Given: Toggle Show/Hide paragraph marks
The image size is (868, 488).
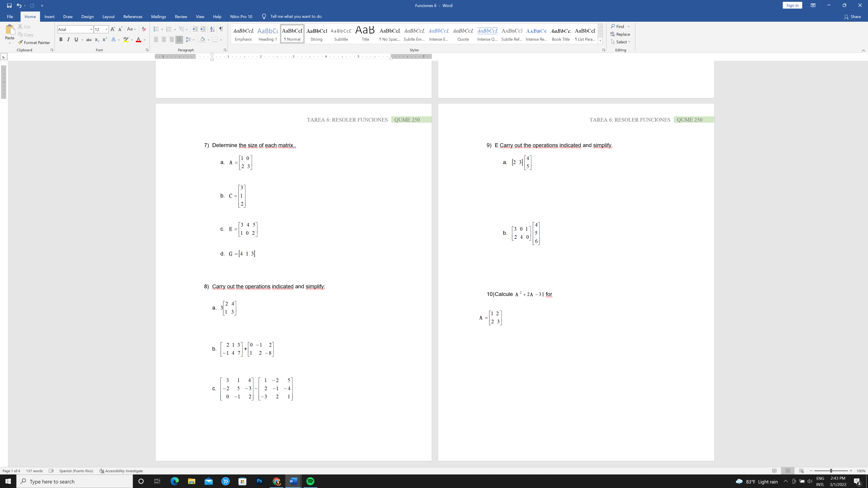Looking at the screenshot, I should pyautogui.click(x=221, y=29).
